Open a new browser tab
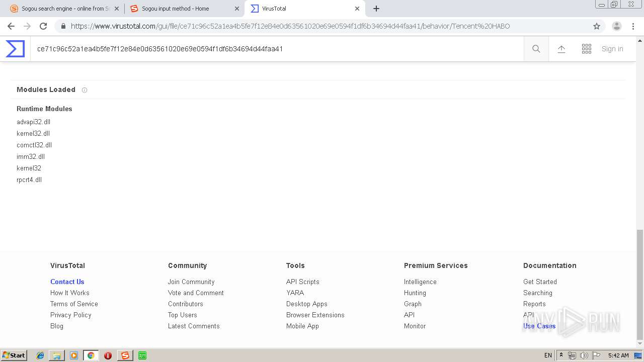This screenshot has height=362, width=644. pos(376,9)
